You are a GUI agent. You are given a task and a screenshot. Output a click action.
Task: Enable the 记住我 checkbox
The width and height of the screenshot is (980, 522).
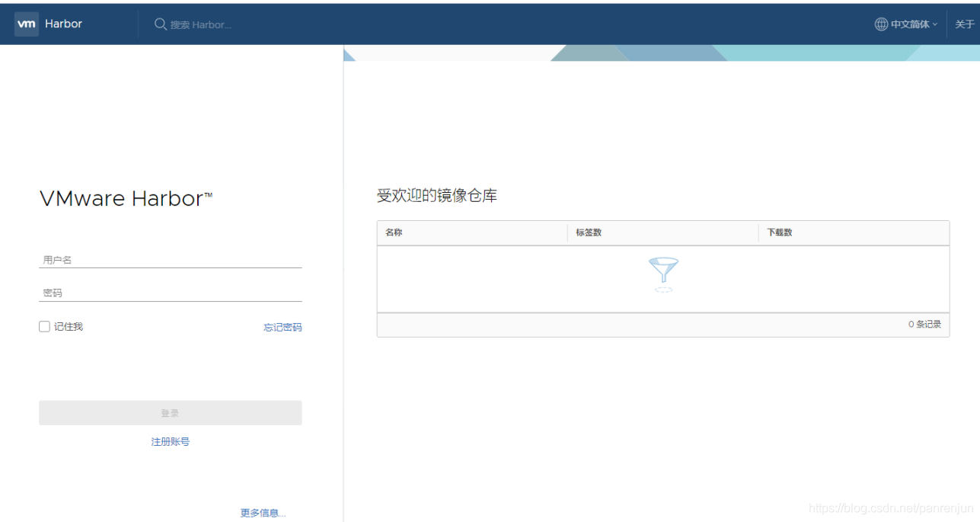[x=44, y=326]
